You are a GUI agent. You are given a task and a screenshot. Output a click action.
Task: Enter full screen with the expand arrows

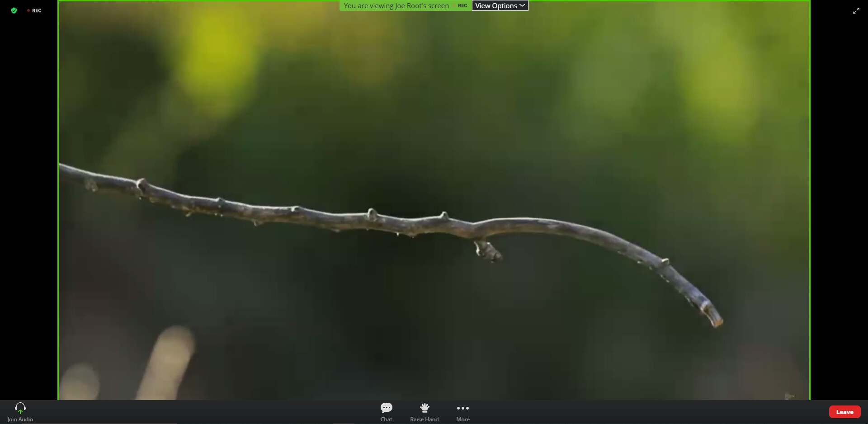pos(856,11)
